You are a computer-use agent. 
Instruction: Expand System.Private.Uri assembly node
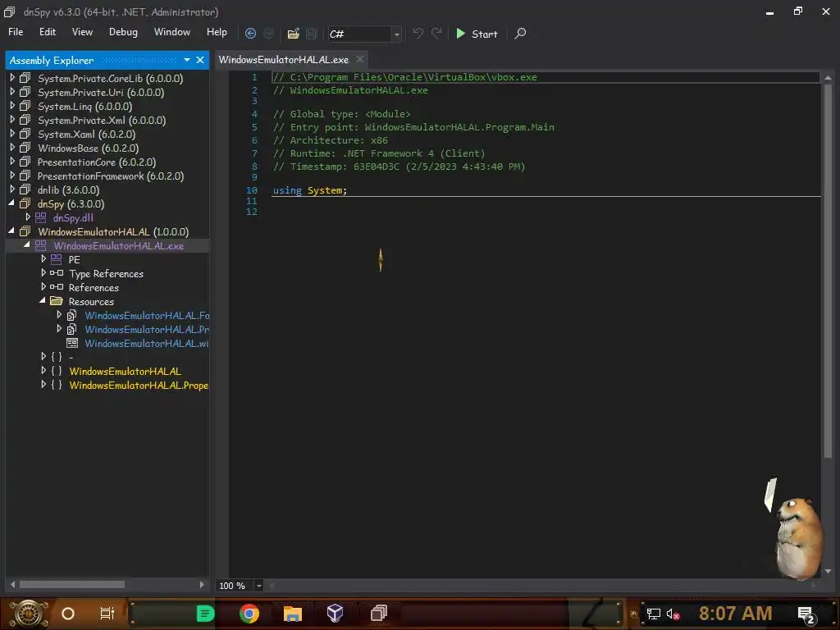pos(12,92)
